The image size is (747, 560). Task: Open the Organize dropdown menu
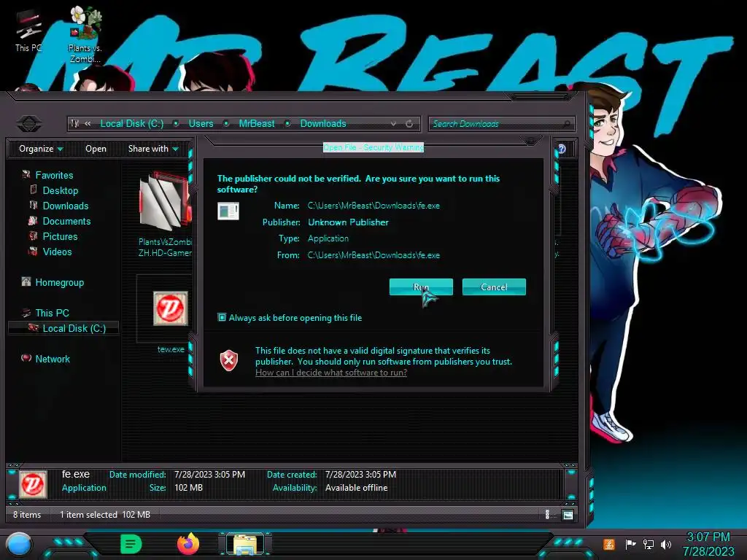click(41, 149)
